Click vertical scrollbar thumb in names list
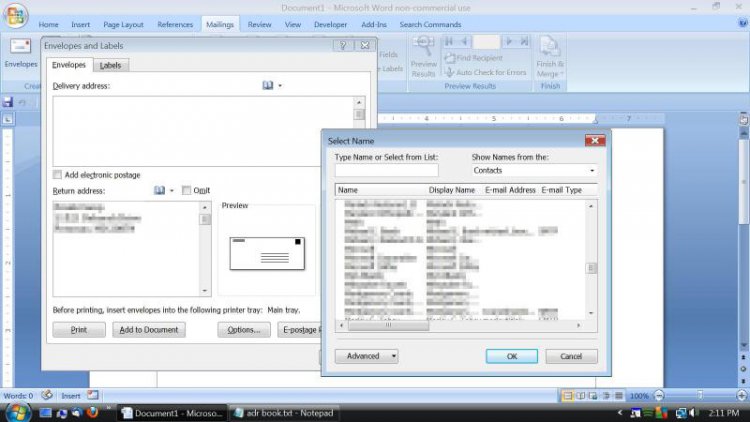Image resolution: width=750 pixels, height=422 pixels. click(591, 268)
